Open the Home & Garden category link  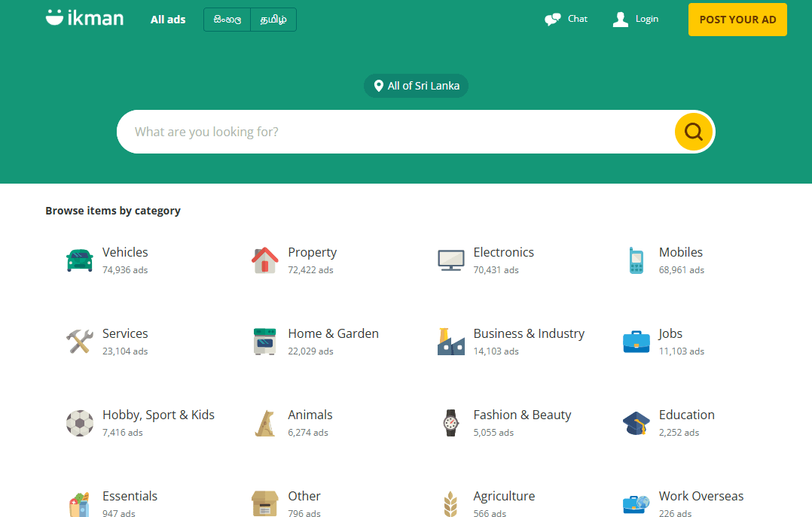[x=333, y=334]
